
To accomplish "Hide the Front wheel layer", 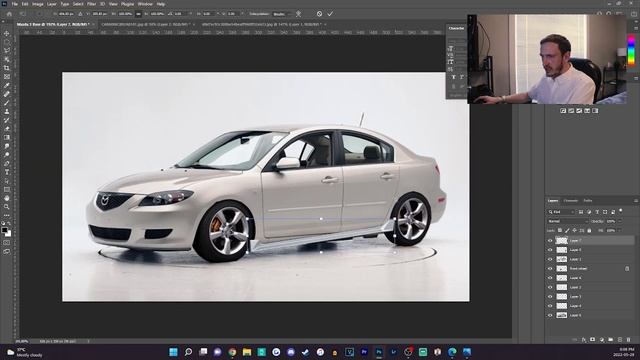I will coord(550,269).
